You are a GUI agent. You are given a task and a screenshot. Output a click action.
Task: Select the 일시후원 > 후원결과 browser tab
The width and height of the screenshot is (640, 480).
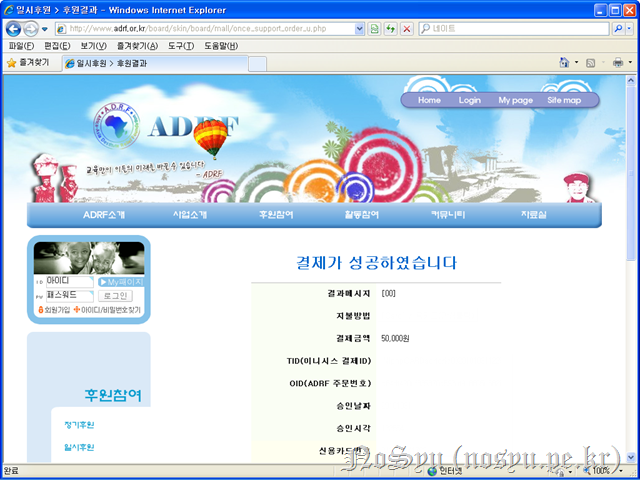pos(150,63)
